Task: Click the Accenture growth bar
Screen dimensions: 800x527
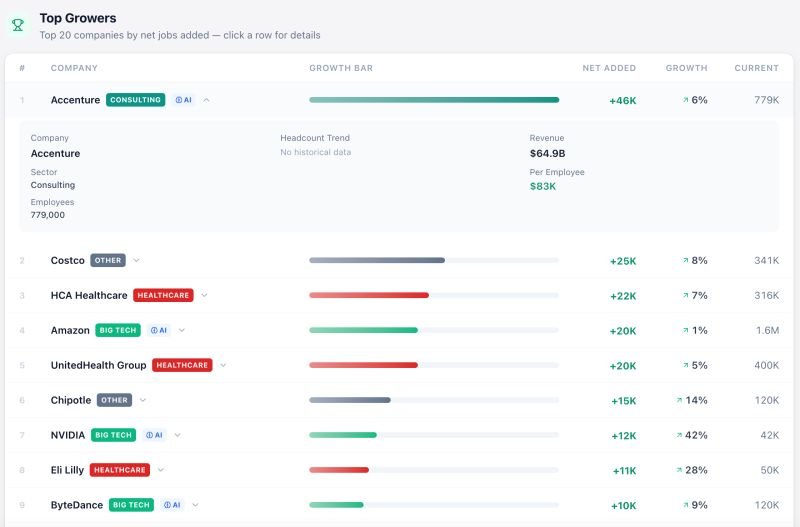Action: [434, 100]
